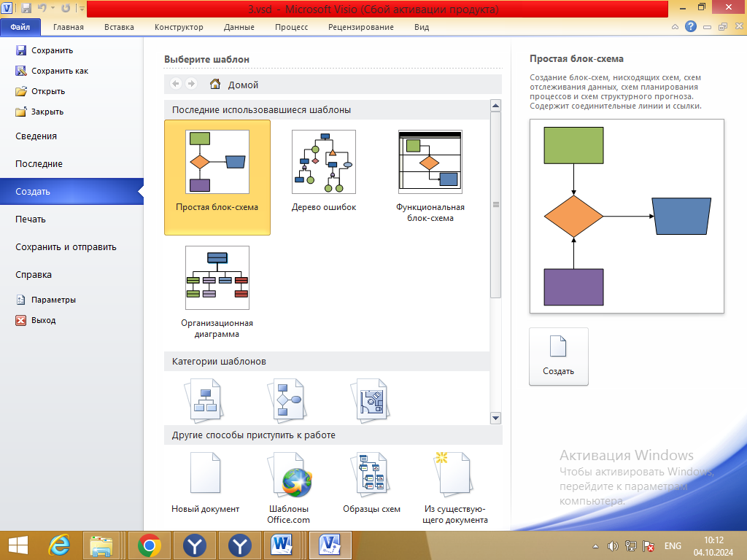Viewport: 747px width, 560px height.
Task: Open the Файл tab
Action: [x=20, y=27]
